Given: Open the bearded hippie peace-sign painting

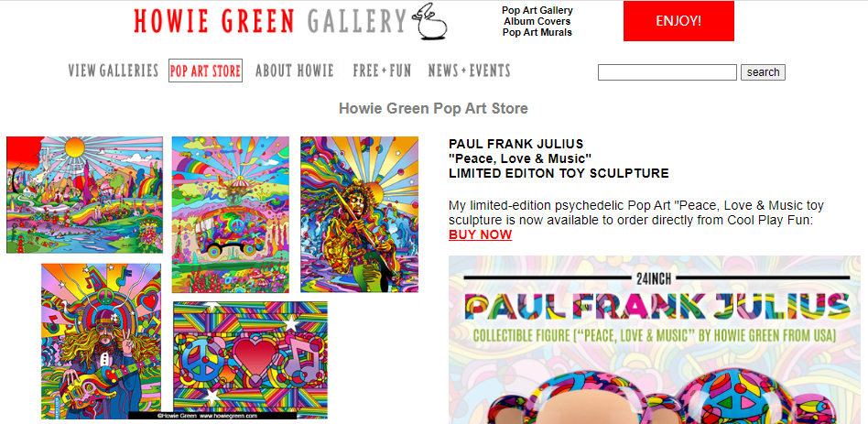Looking at the screenshot, I should (102, 341).
